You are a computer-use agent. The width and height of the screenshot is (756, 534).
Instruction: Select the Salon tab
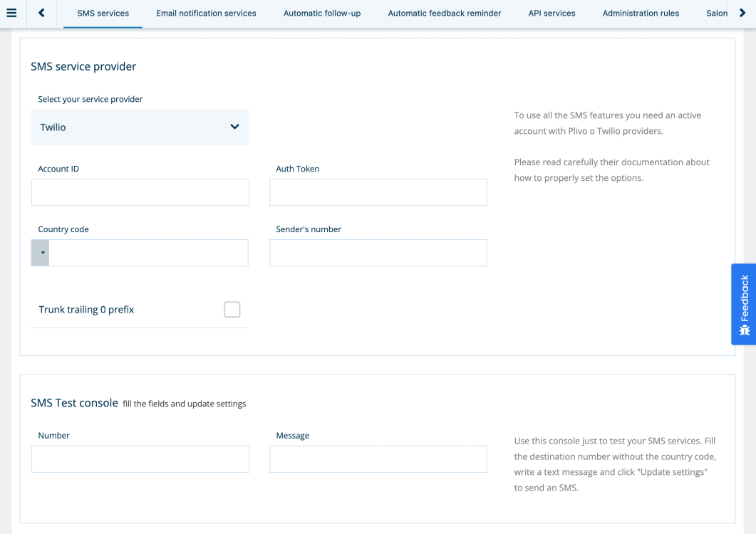pyautogui.click(x=716, y=14)
